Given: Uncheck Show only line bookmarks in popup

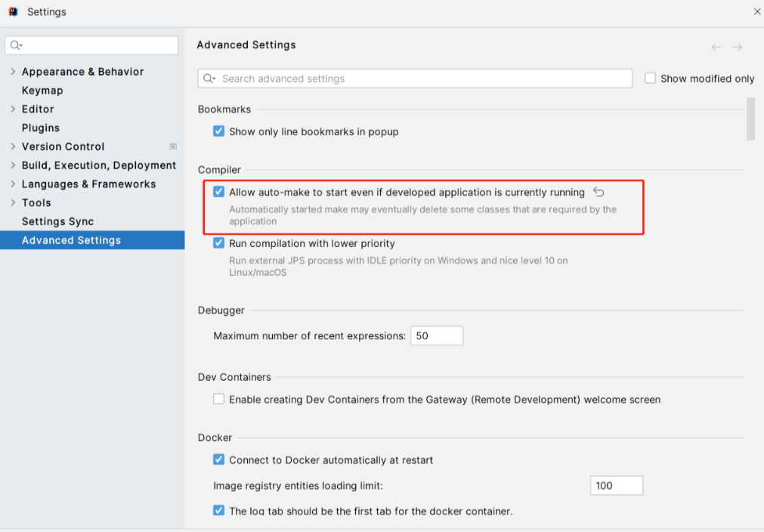Looking at the screenshot, I should [219, 131].
